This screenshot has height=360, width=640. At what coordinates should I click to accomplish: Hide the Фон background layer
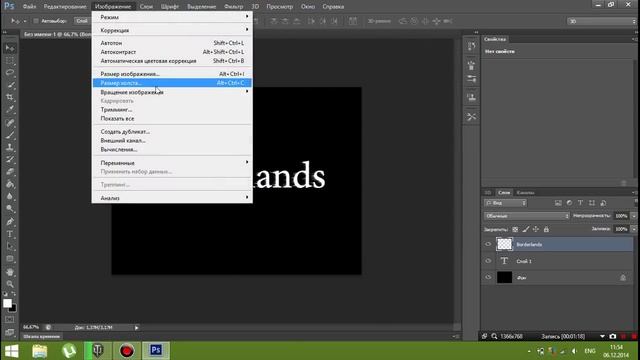(488, 277)
